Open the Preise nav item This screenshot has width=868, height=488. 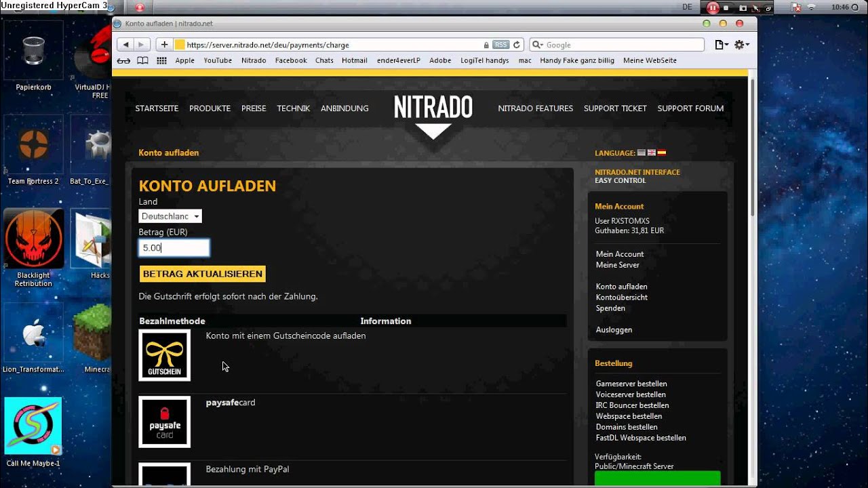[254, 108]
